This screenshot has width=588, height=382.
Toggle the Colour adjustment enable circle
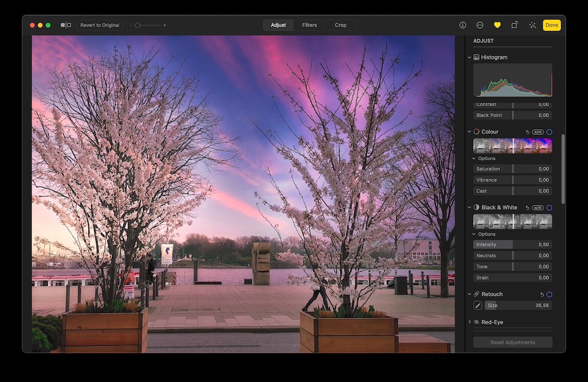pos(549,132)
